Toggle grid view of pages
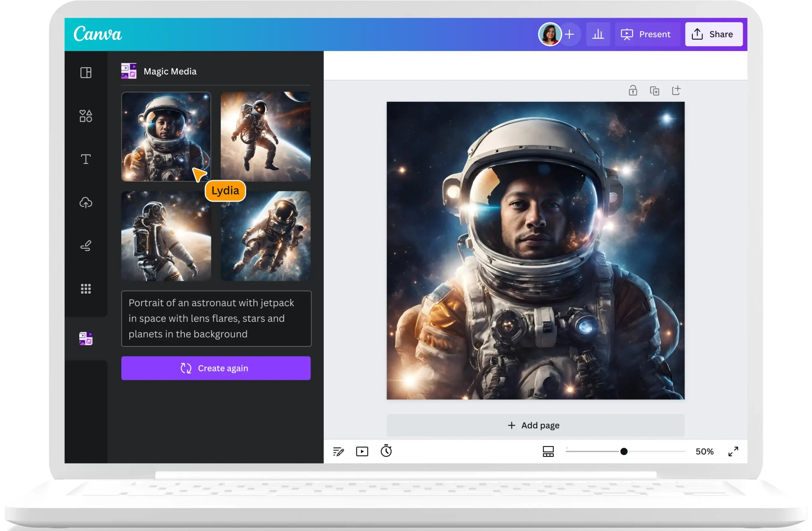Viewport: 812px width, 531px height. pyautogui.click(x=548, y=451)
